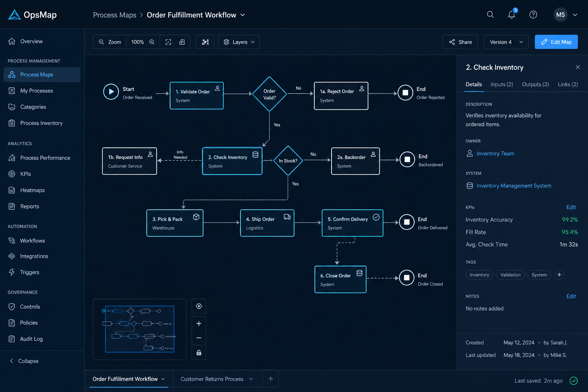
Task: Open Process Inventory in the sidebar
Action: click(42, 123)
